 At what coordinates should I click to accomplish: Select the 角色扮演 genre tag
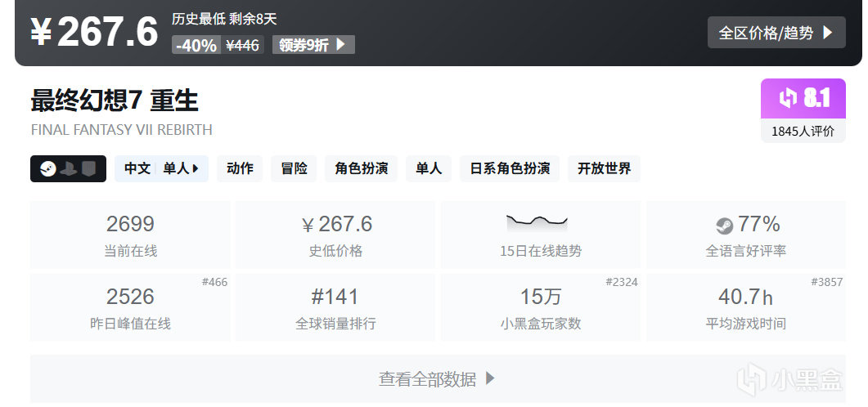click(361, 168)
